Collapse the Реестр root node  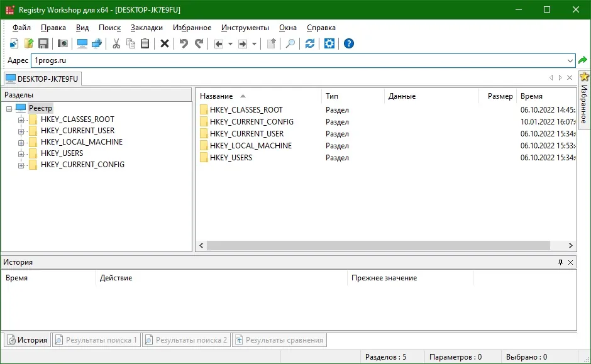[x=9, y=109]
